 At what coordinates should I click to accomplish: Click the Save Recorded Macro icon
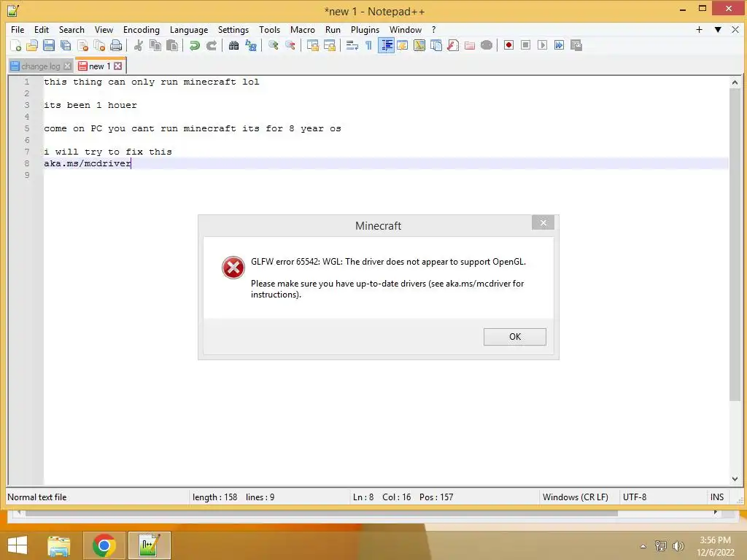[576, 45]
